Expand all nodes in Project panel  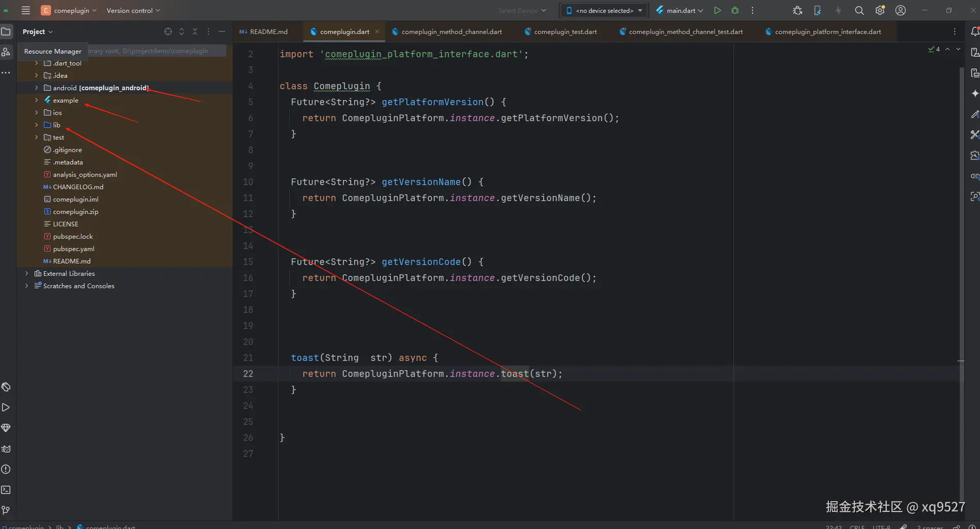point(182,31)
